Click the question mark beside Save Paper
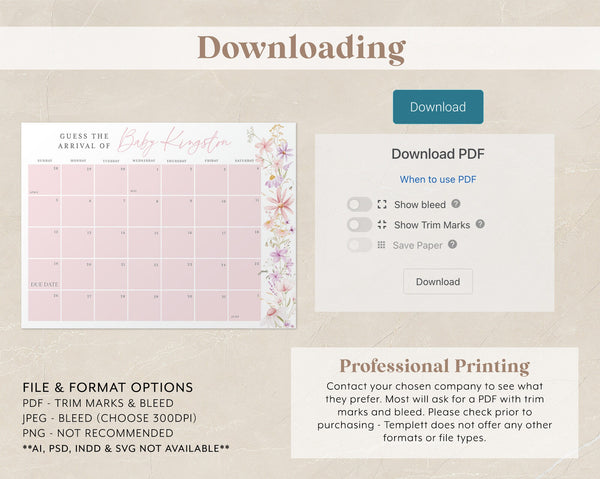Viewport: 600px width, 479px height. point(452,244)
